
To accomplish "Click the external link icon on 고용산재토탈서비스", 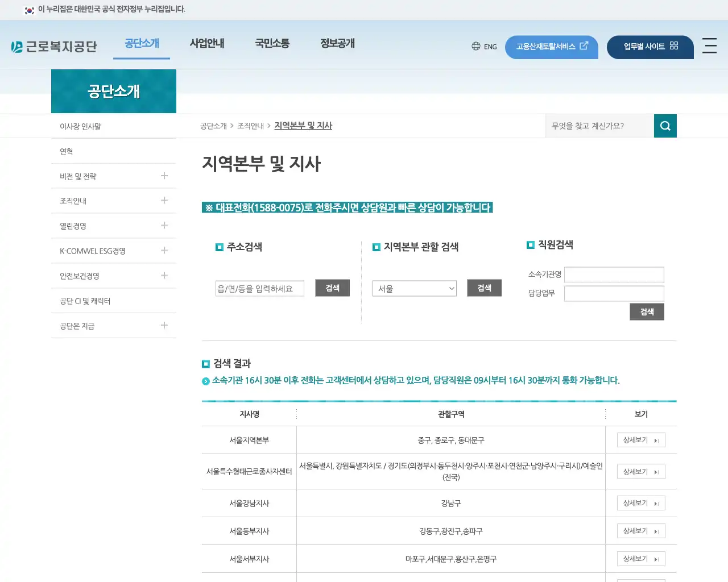I will pos(584,47).
